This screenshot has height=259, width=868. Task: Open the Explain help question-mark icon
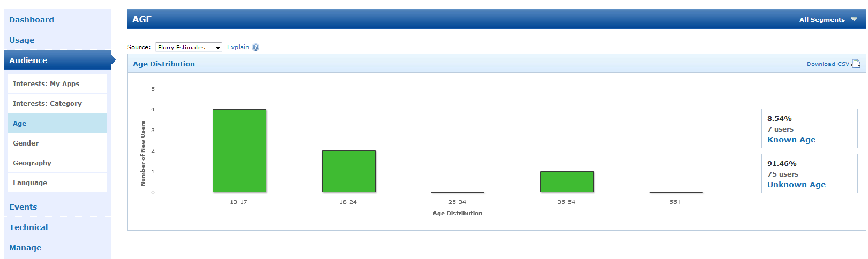[x=256, y=47]
